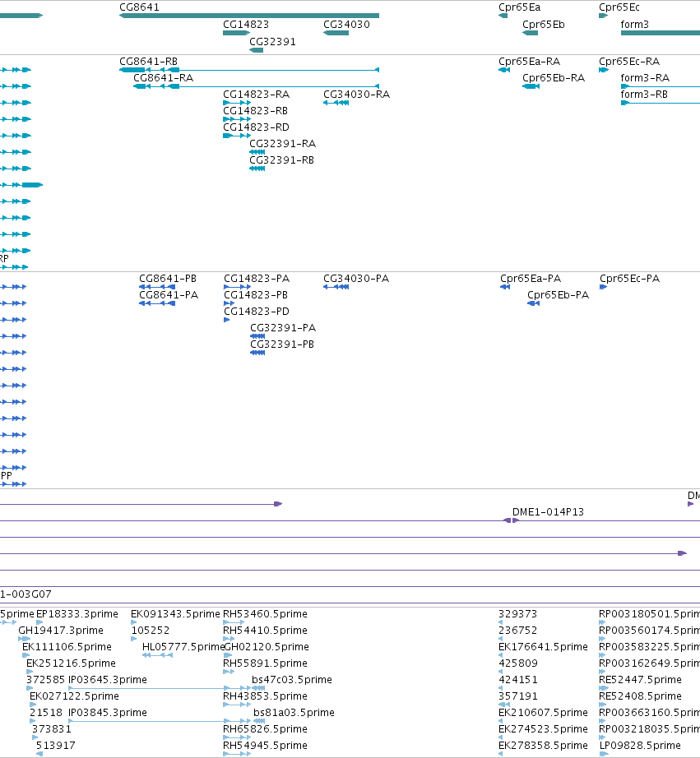700x758 pixels.
Task: Select CG8641-PB protein label
Action: click(168, 279)
